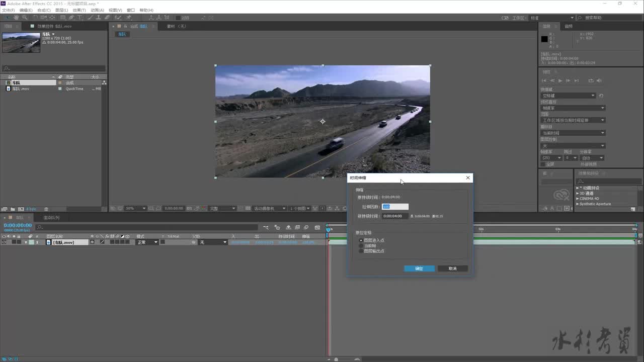Click 取消 button in time stretch dialog

coord(452,268)
